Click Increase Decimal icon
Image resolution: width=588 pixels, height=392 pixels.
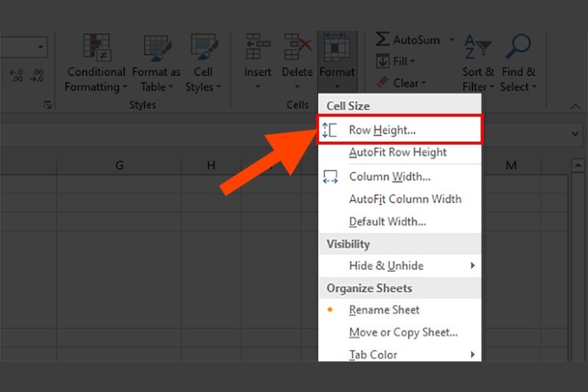click(x=16, y=75)
